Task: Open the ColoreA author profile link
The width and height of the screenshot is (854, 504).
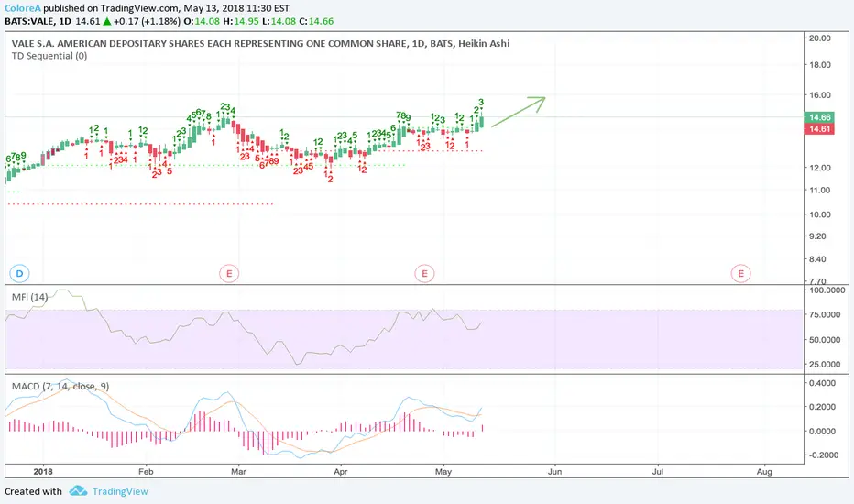Action: coord(23,8)
